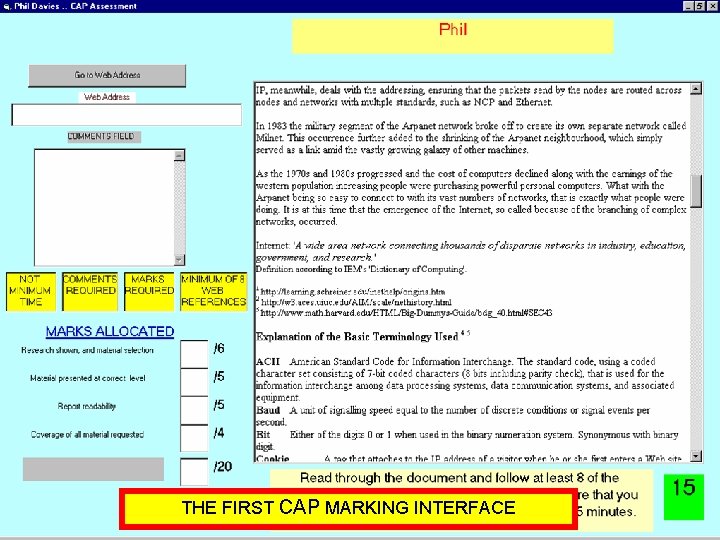
Task: Click the Web Address label
Action: pos(107,97)
